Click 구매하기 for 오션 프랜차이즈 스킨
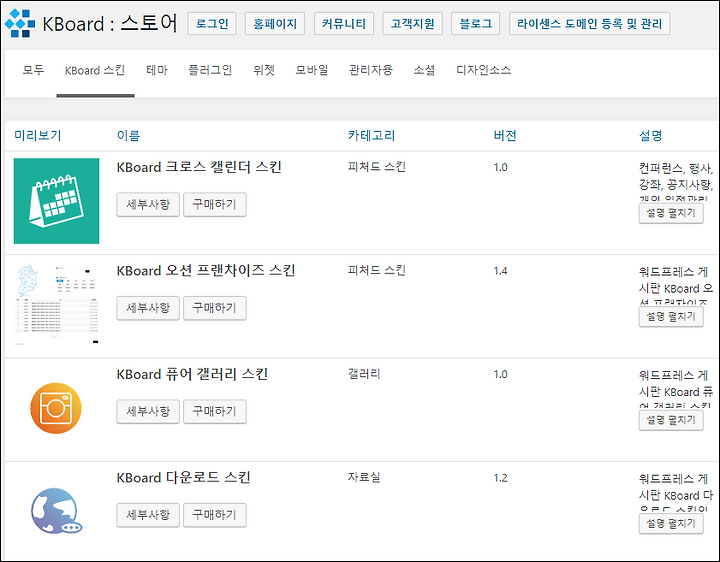This screenshot has width=720, height=562. (x=214, y=308)
